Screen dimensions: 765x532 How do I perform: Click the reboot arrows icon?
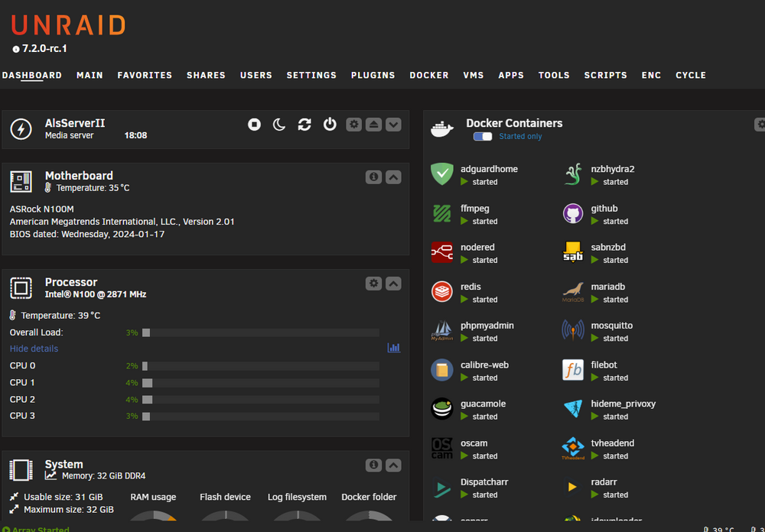coord(304,125)
